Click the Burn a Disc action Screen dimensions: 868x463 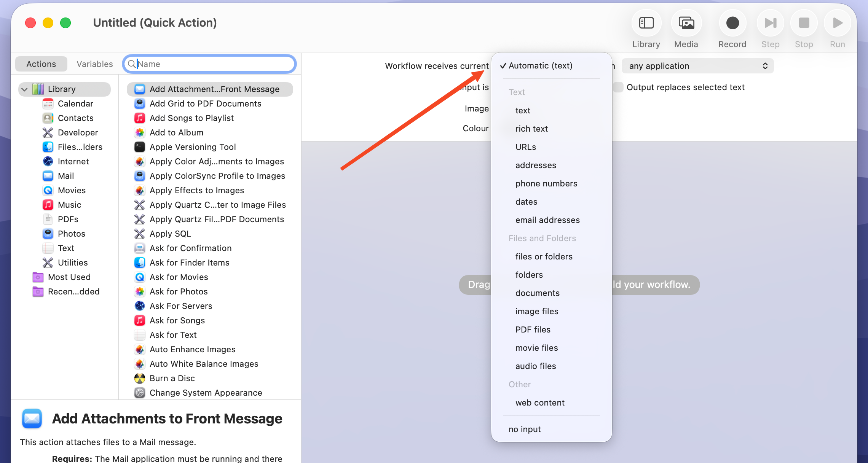coord(172,378)
